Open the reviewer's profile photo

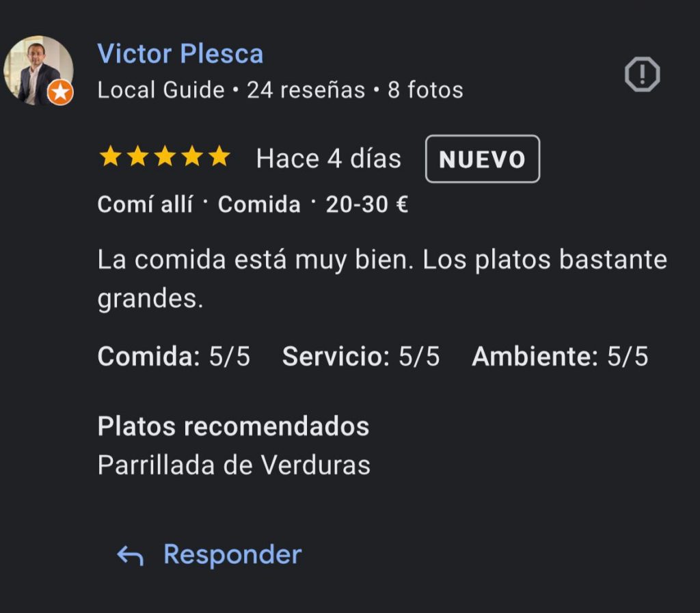(37, 68)
